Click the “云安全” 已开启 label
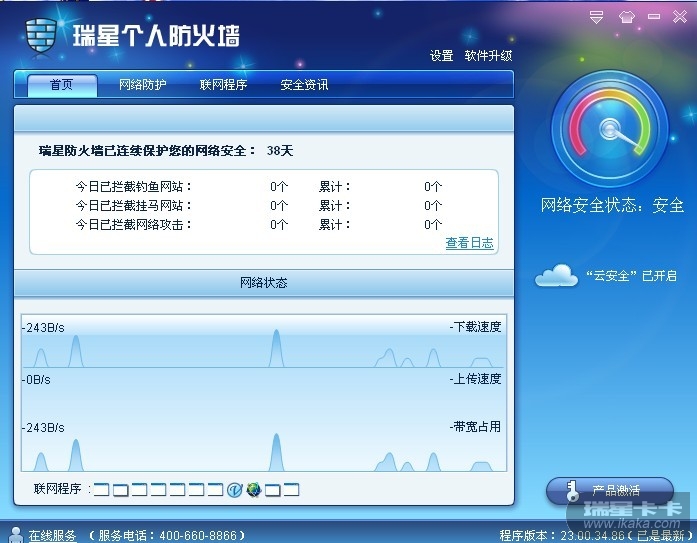697x543 pixels. [x=631, y=276]
